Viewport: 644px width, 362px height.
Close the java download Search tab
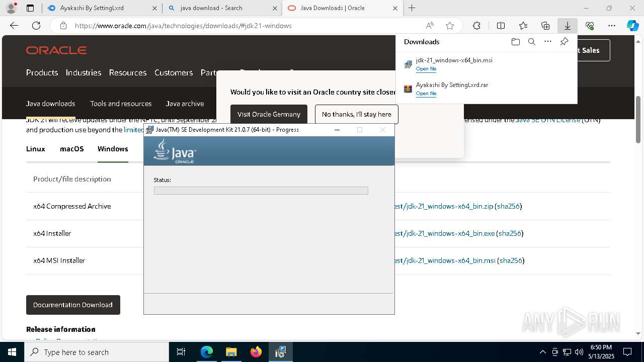(275, 8)
